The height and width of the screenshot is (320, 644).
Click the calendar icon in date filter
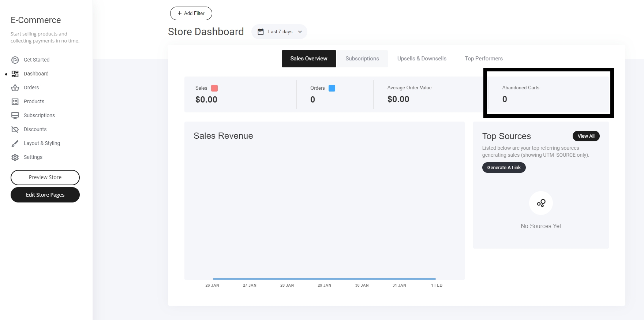point(261,32)
